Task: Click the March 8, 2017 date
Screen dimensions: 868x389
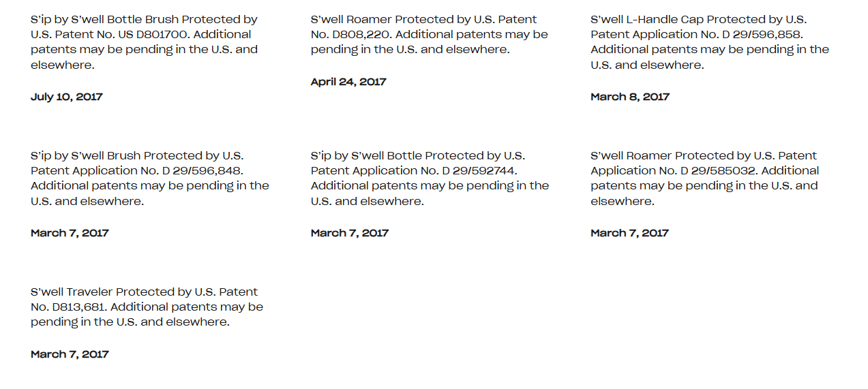Action: coord(630,97)
